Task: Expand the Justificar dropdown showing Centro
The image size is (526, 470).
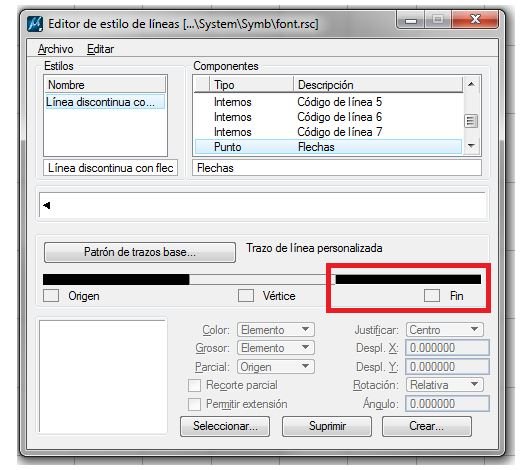Action: [444, 330]
